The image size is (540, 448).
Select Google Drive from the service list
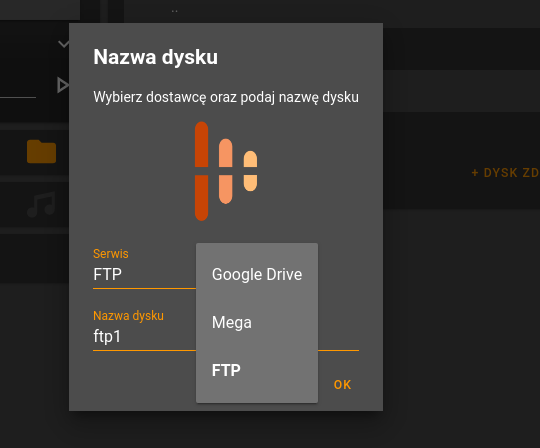257,274
